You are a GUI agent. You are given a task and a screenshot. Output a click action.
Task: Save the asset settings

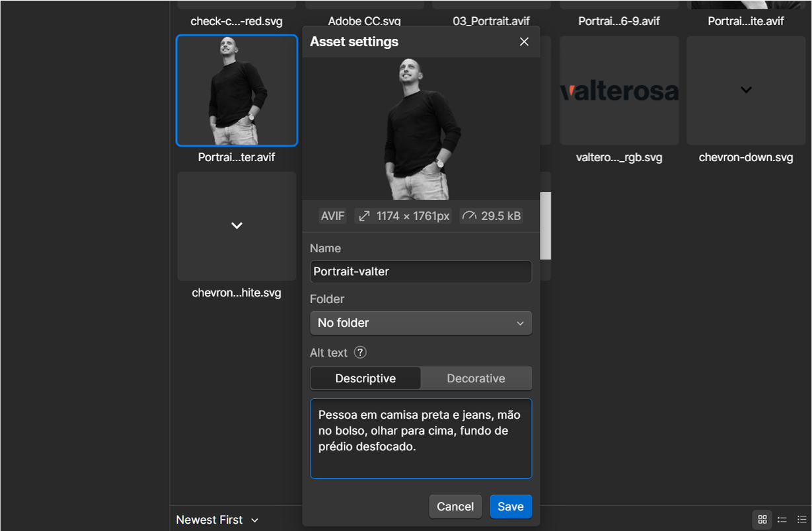[x=511, y=507]
